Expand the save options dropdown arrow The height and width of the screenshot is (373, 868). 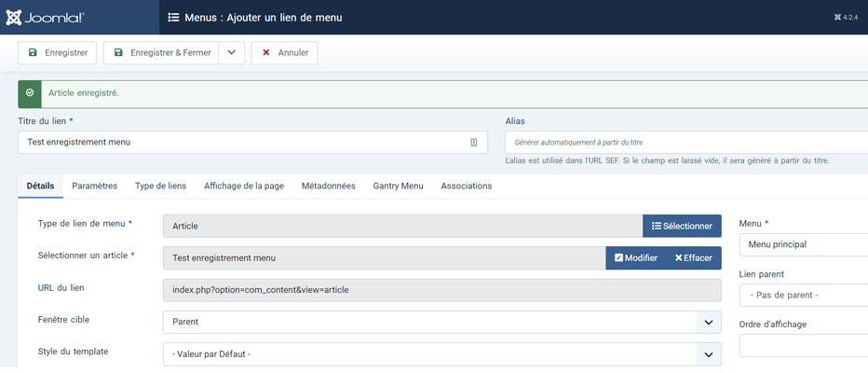point(231,52)
